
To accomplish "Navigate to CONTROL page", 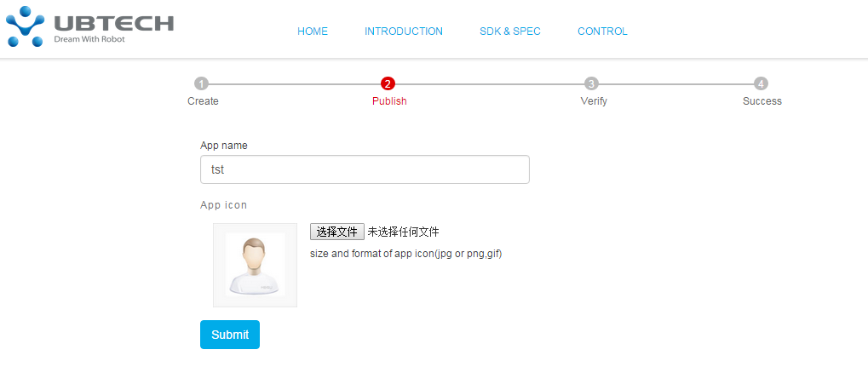I will [x=602, y=32].
